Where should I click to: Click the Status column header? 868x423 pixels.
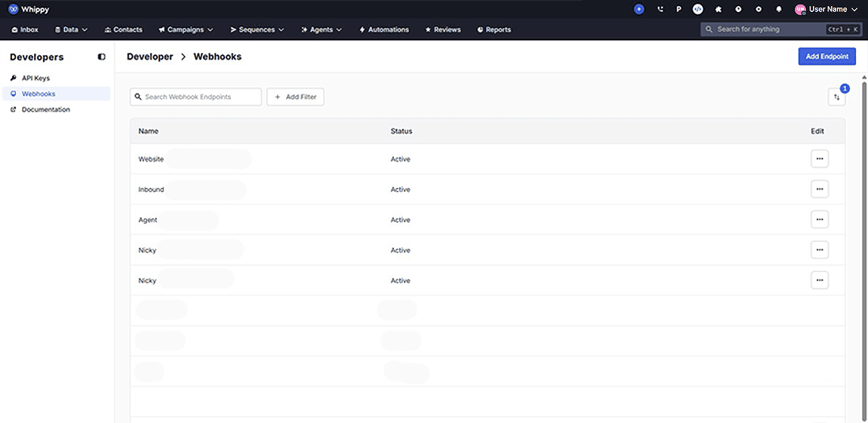[x=402, y=131]
